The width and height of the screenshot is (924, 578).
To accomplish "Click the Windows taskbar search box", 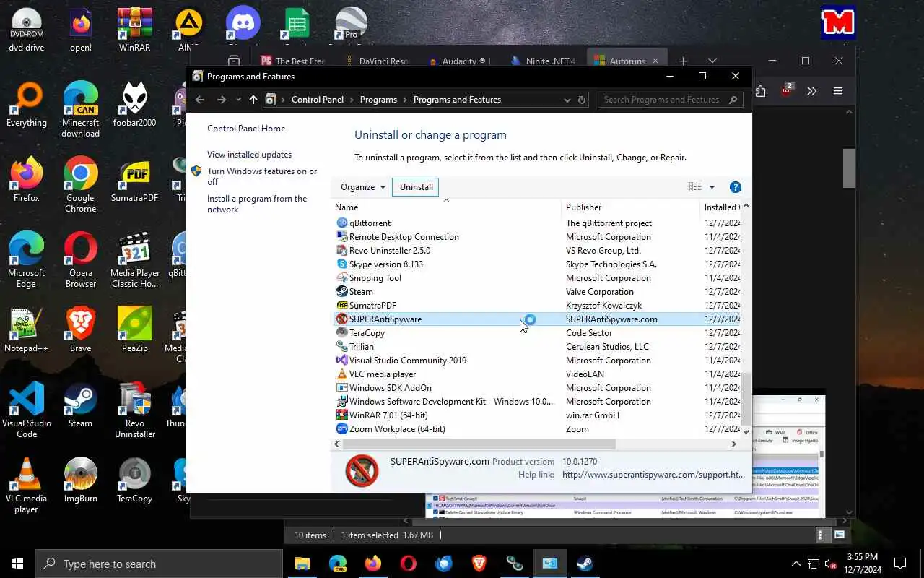I will 158,564.
